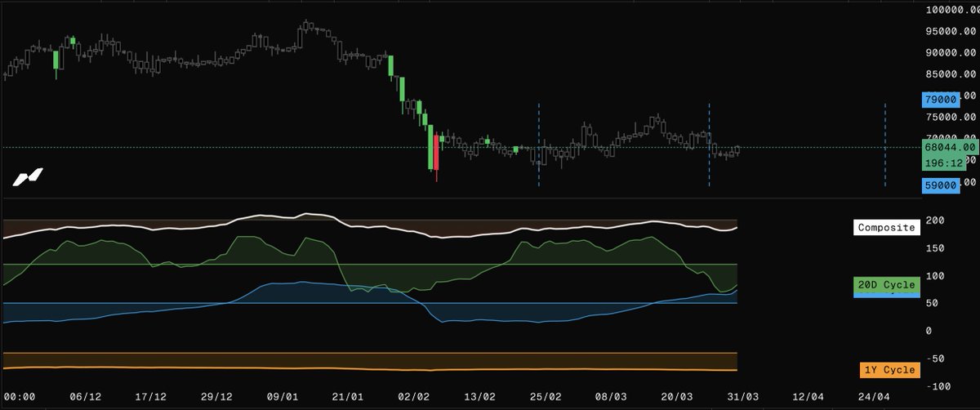The height and width of the screenshot is (410, 980).
Task: Click the dashed vertical marker near 24/04
Action: point(886,145)
